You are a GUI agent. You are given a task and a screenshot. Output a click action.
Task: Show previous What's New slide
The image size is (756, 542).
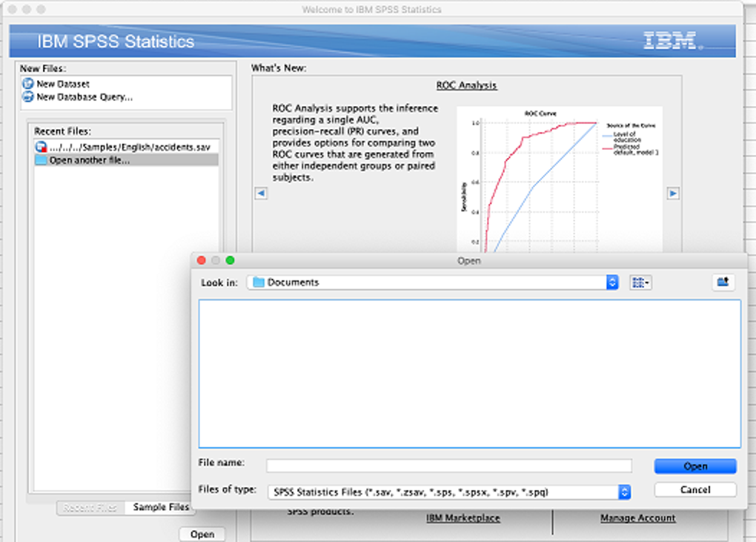pyautogui.click(x=261, y=194)
